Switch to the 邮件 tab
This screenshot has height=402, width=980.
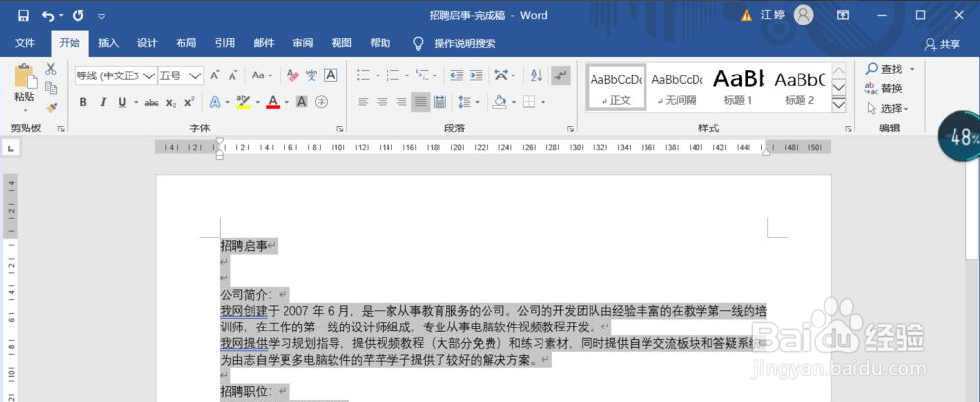pos(264,43)
